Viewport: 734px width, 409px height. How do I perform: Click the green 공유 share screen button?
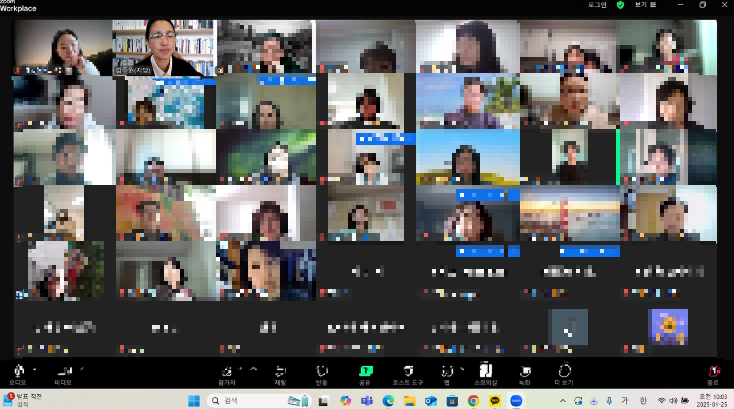pyautogui.click(x=365, y=374)
